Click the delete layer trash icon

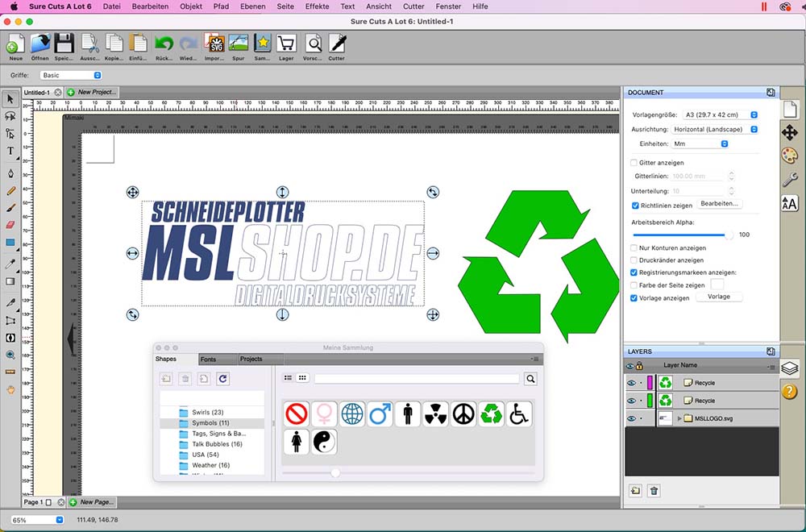tap(654, 490)
